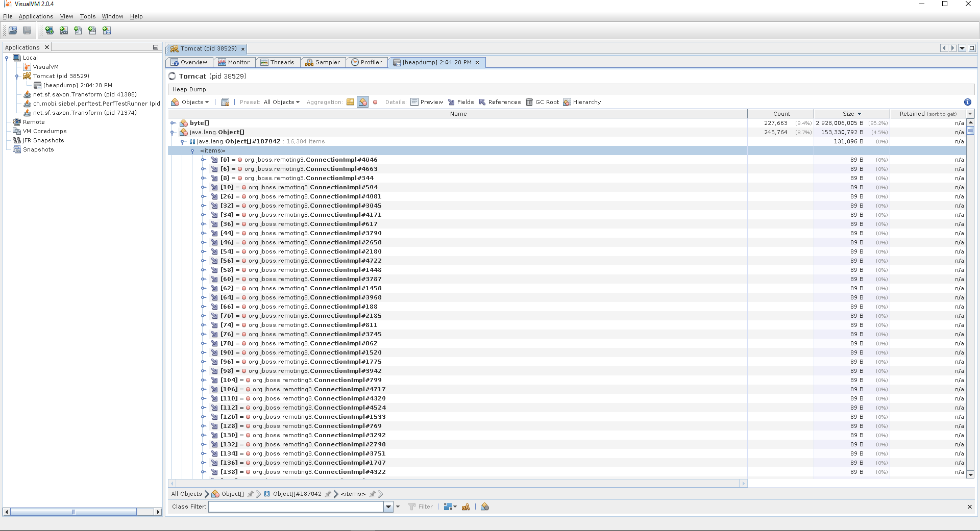This screenshot has width=980, height=531.
Task: Open the Tools menu
Action: click(88, 16)
